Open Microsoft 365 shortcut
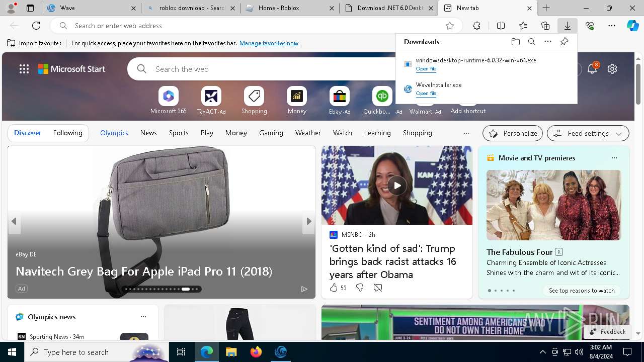This screenshot has width=644, height=362. pos(169,100)
